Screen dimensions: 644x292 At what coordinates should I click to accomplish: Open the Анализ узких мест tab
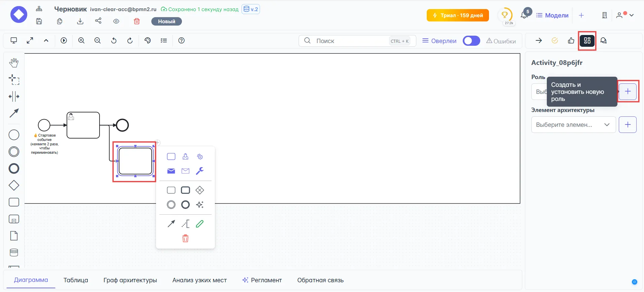click(x=199, y=280)
